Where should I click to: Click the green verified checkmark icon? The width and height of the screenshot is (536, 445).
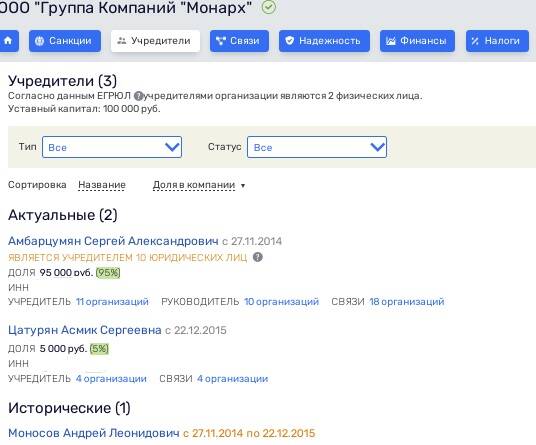[x=269, y=7]
